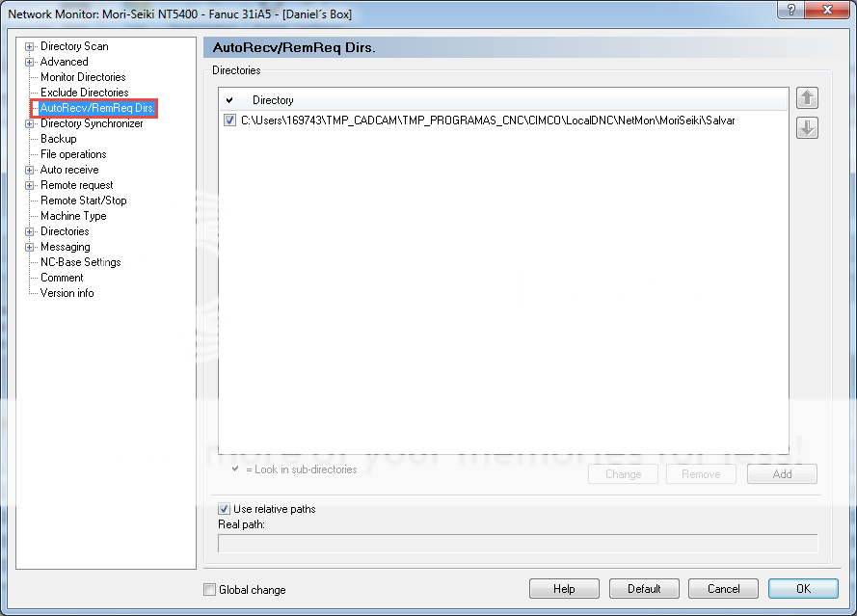Click the move directory up arrow
857x616 pixels.
click(806, 97)
